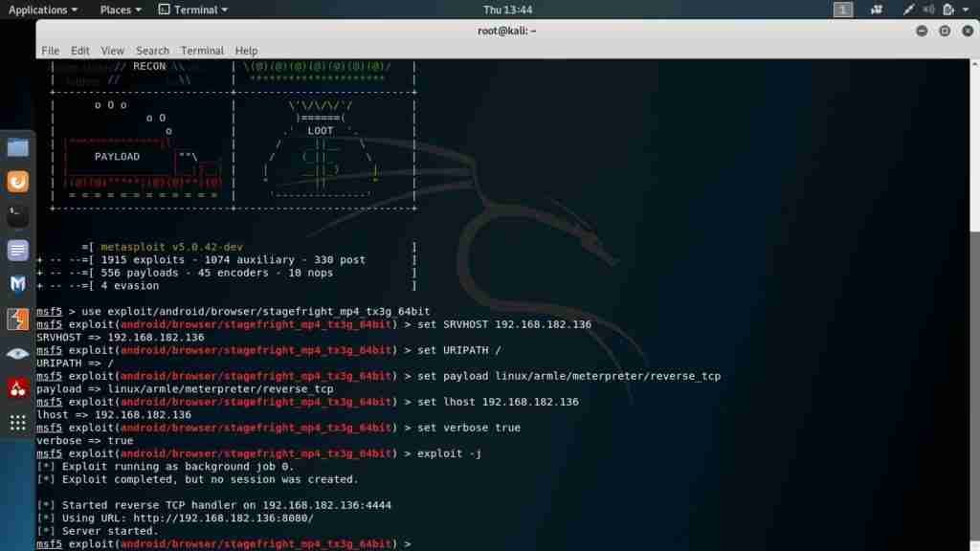
Task: Click the LOOT label in ASCII banner
Action: pyautogui.click(x=320, y=131)
